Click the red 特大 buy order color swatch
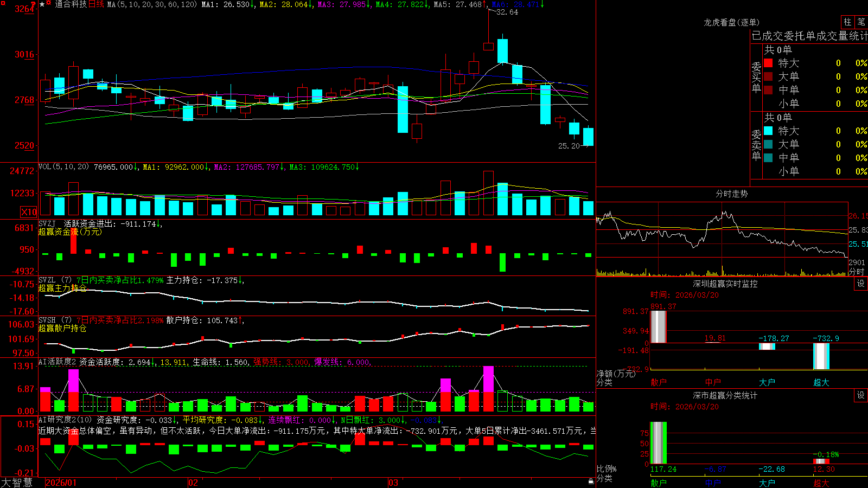Screen dimensions: 868x488 (768, 63)
